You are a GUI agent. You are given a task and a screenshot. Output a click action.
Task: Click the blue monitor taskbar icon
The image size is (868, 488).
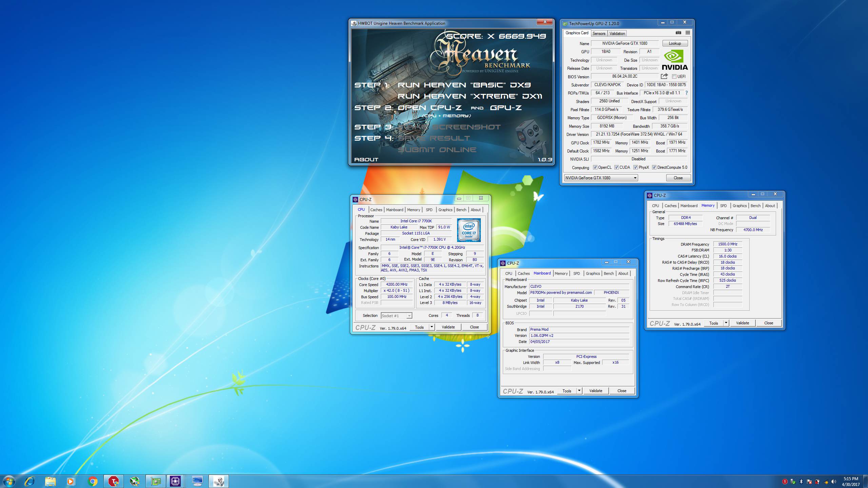(x=197, y=481)
